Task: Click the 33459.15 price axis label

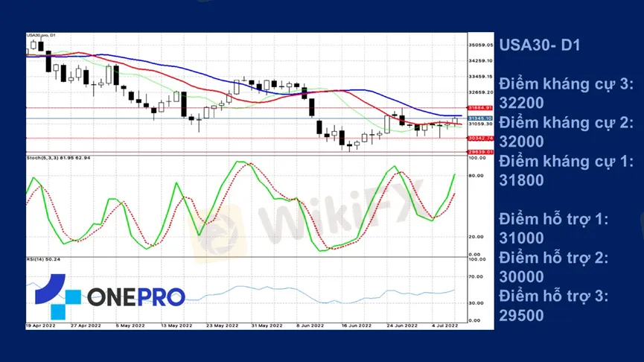Action: click(x=480, y=77)
